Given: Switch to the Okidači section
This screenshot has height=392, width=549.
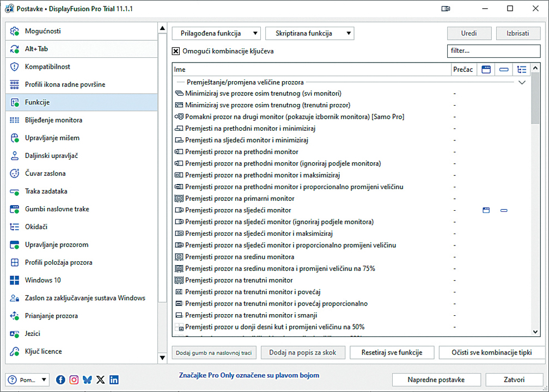Looking at the screenshot, I should click(x=82, y=227).
